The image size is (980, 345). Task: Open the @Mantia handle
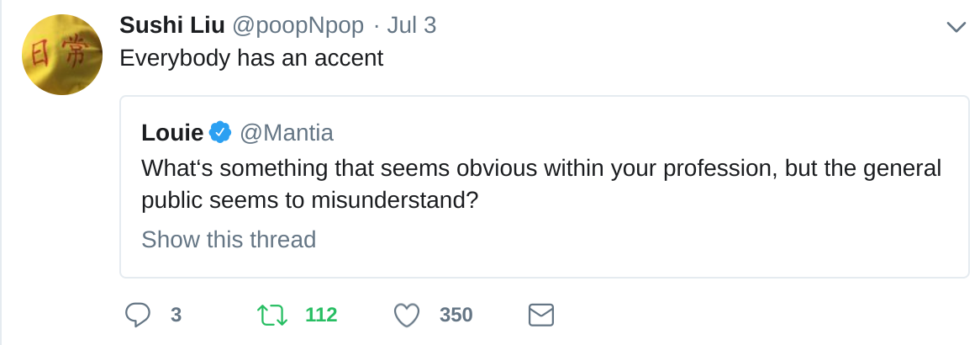tap(287, 132)
